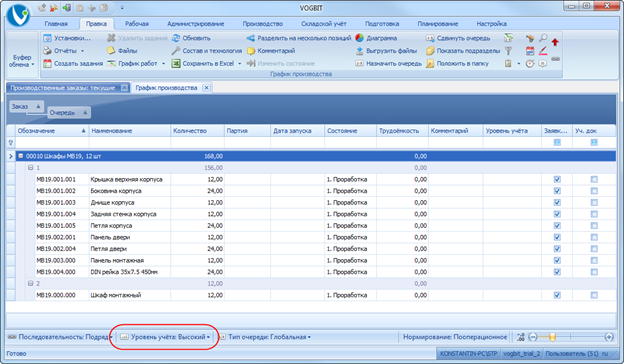Open the Планирование ribbon tab
Image resolution: width=624 pixels, height=364 pixels.
[x=438, y=24]
